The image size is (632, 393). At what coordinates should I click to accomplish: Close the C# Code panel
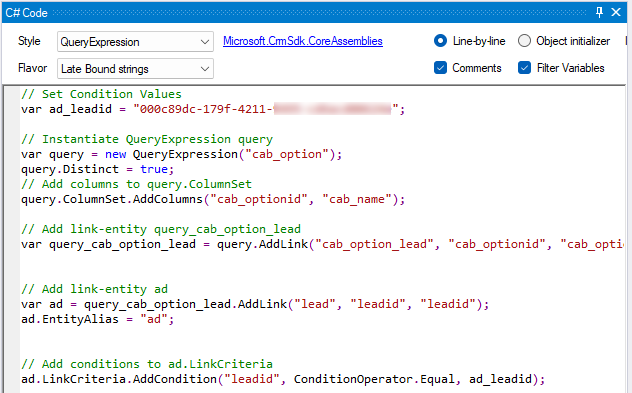tap(616, 12)
